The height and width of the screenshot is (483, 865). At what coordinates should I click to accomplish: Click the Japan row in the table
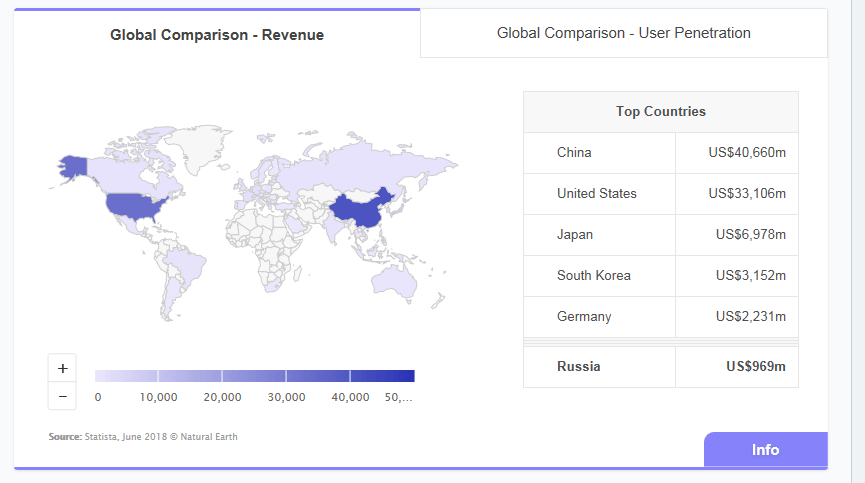[x=660, y=235]
